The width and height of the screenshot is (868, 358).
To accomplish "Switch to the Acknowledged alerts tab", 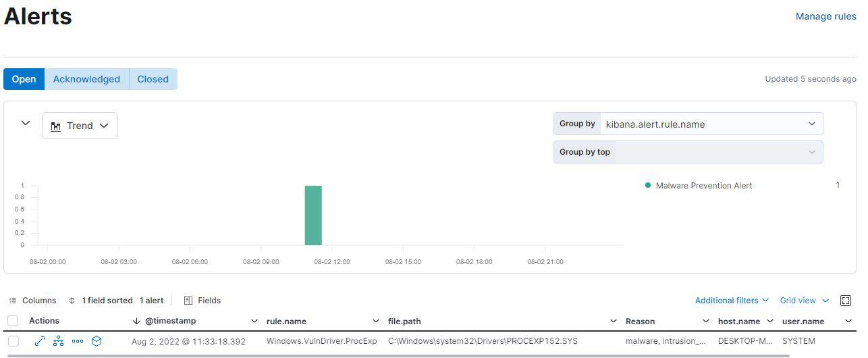I will (86, 79).
